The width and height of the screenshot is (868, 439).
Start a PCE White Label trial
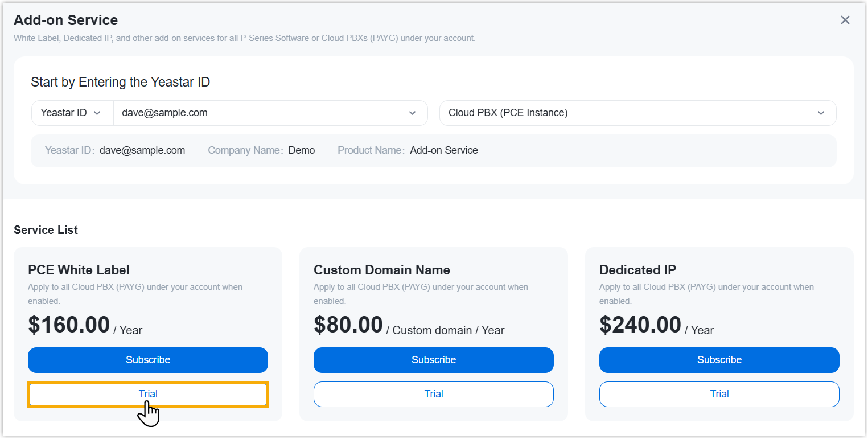click(x=148, y=394)
